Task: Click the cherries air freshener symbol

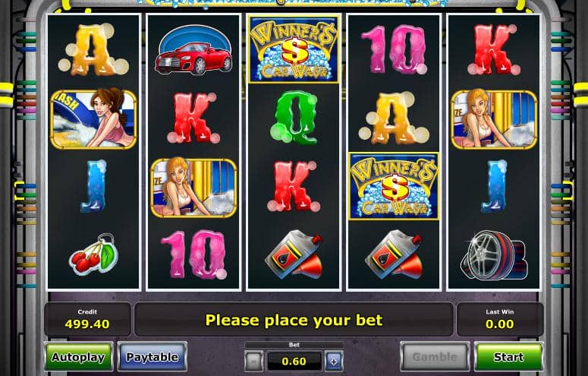Action: [93, 254]
